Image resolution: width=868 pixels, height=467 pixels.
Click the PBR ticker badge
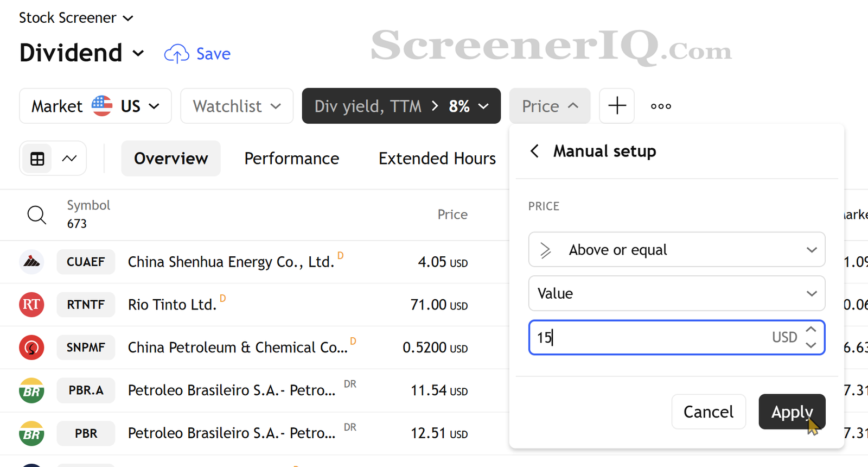coord(86,433)
